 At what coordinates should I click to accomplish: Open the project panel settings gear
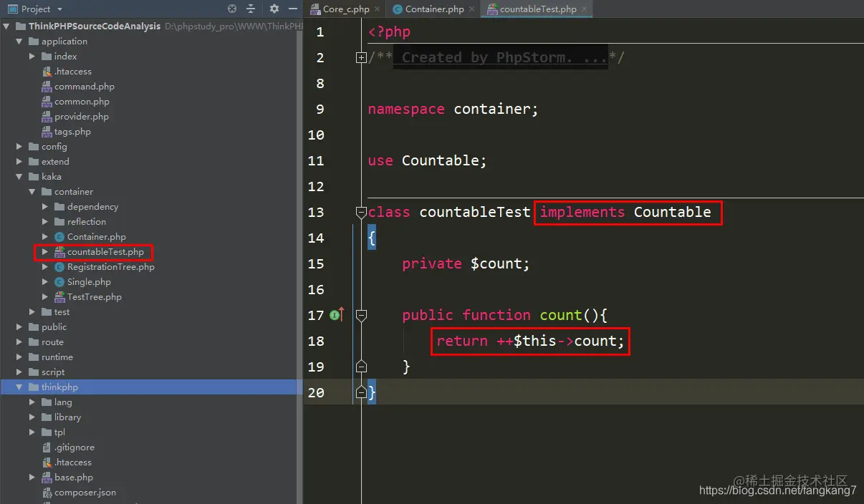[x=274, y=9]
